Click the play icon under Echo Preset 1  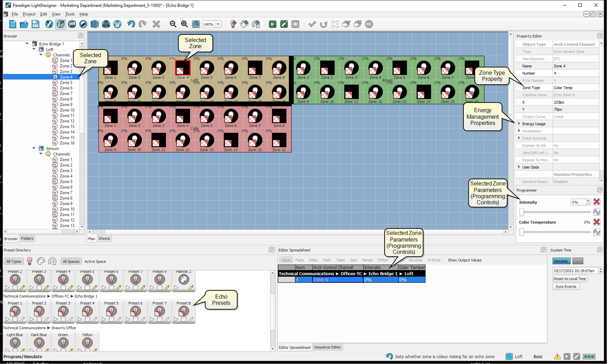click(7, 320)
